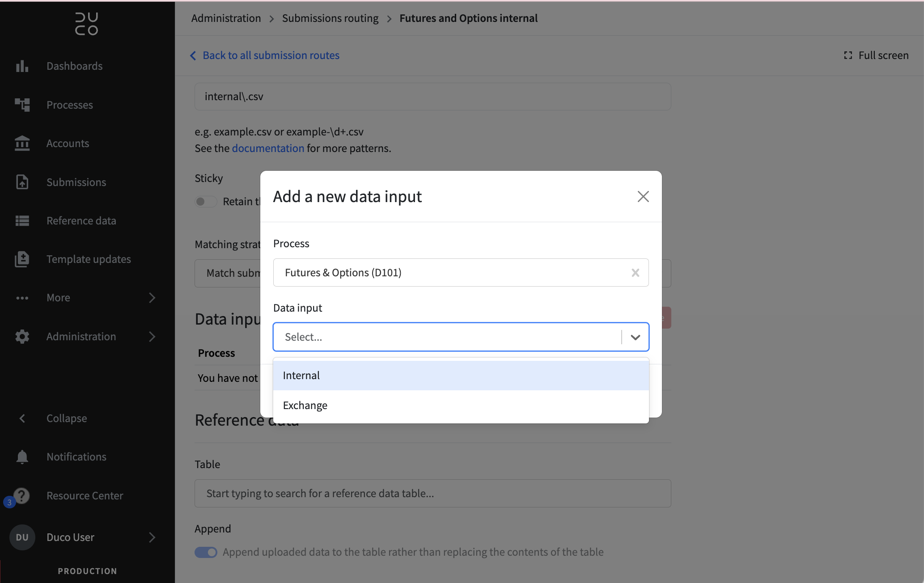Collapse the sidebar

[67, 418]
